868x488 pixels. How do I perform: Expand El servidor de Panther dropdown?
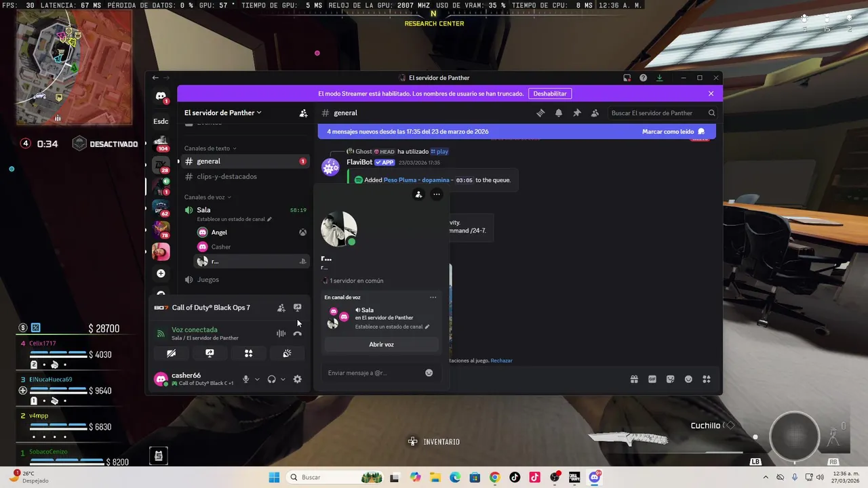click(223, 113)
